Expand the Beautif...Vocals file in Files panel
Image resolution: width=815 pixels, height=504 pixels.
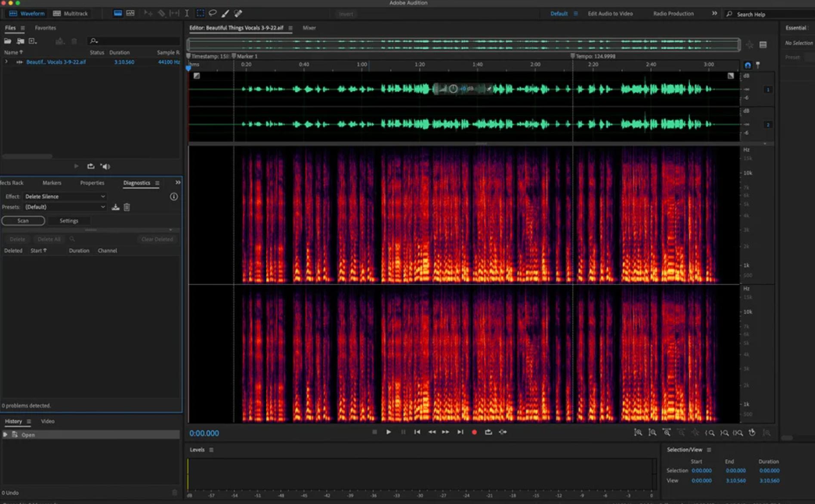[x=6, y=62]
